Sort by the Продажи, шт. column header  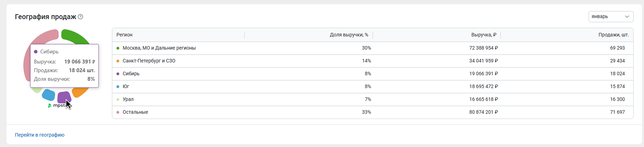tap(613, 35)
